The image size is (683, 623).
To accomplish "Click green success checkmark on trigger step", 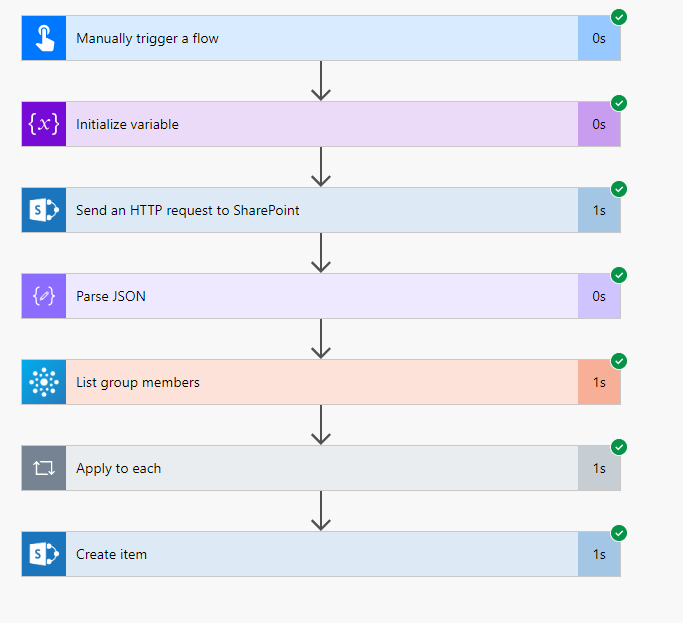I will (619, 17).
